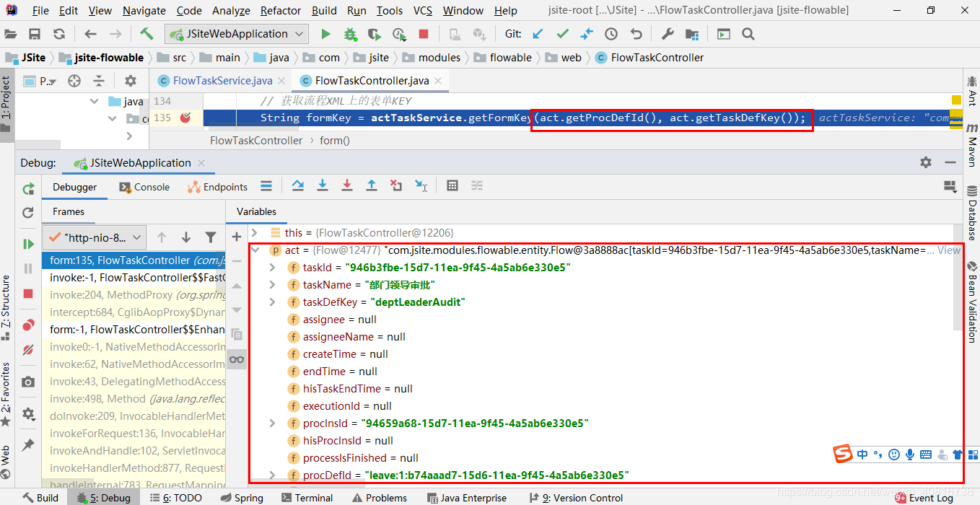Filter frames with the funnel icon
980x505 pixels.
point(211,237)
